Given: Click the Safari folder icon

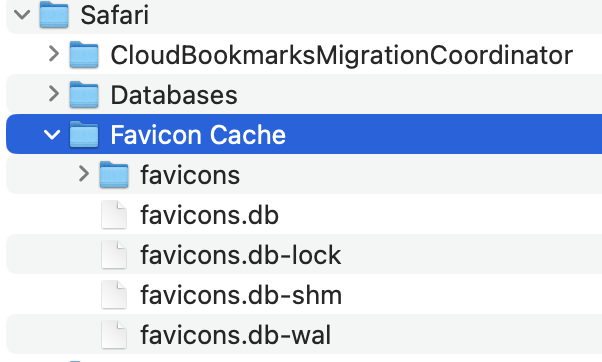Looking at the screenshot, I should [x=54, y=15].
